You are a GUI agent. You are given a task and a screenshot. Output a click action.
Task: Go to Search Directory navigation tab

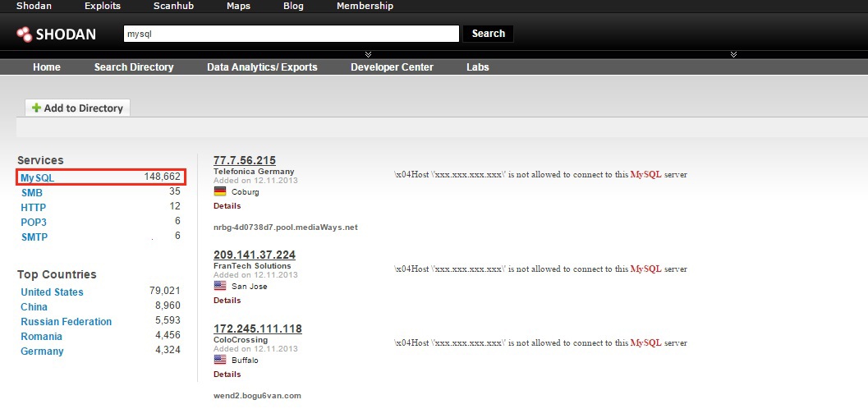coord(134,67)
